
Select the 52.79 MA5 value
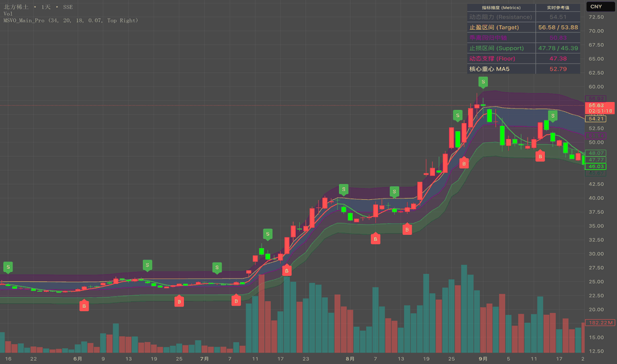click(558, 69)
